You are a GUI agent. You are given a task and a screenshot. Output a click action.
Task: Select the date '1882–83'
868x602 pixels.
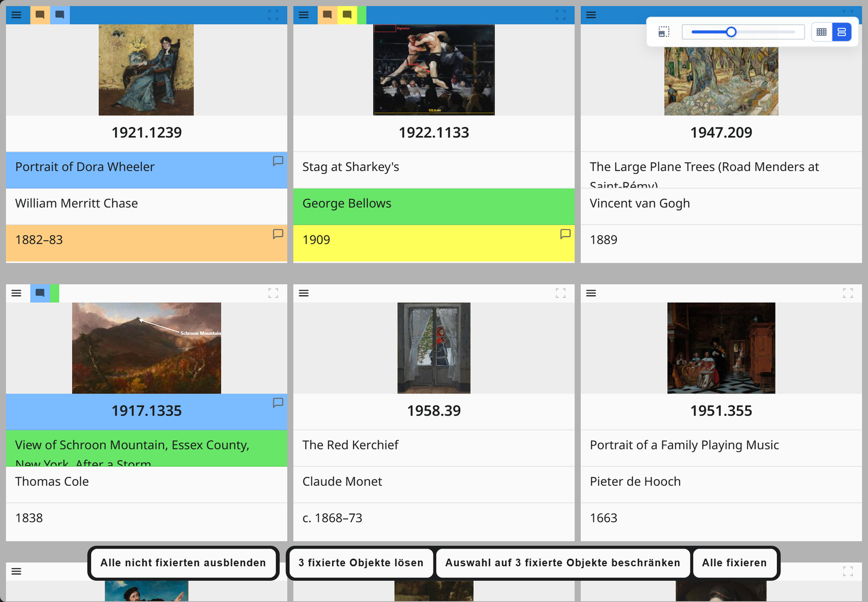click(x=39, y=240)
